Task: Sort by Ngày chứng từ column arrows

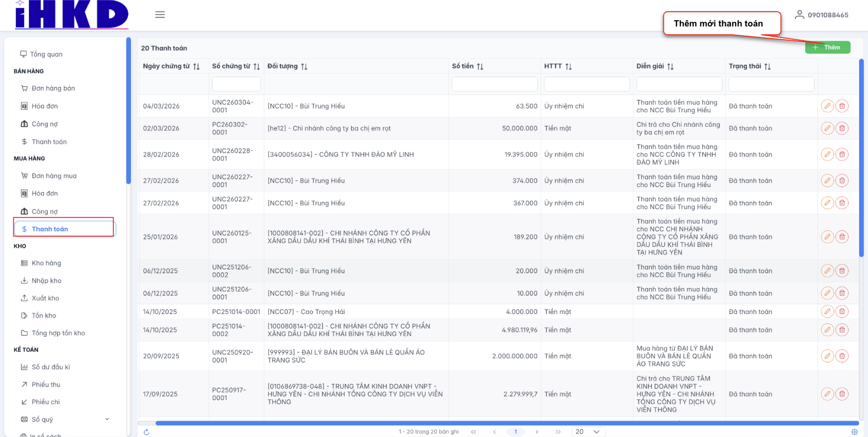Action: pos(196,67)
